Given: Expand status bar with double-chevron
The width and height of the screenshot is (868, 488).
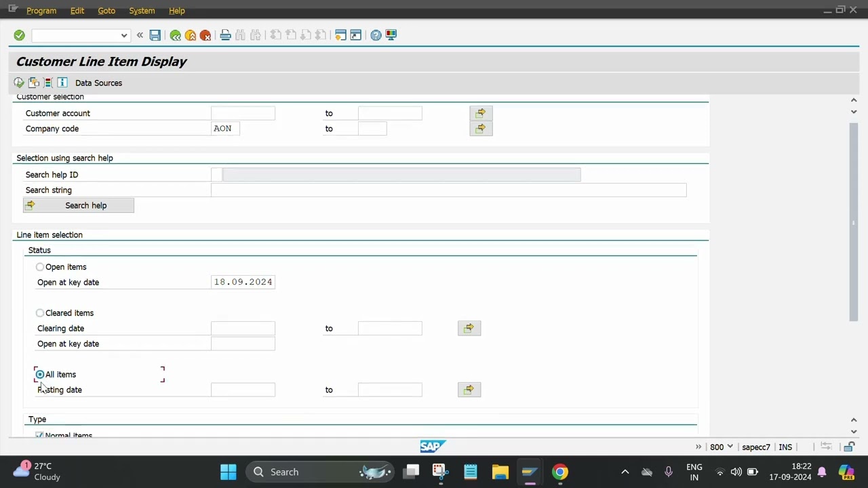Looking at the screenshot, I should [698, 447].
